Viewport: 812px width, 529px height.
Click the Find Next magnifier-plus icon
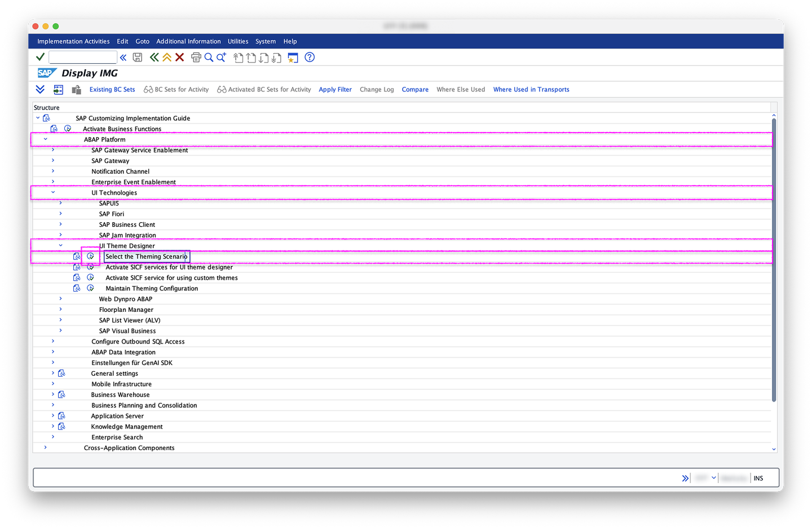click(222, 58)
